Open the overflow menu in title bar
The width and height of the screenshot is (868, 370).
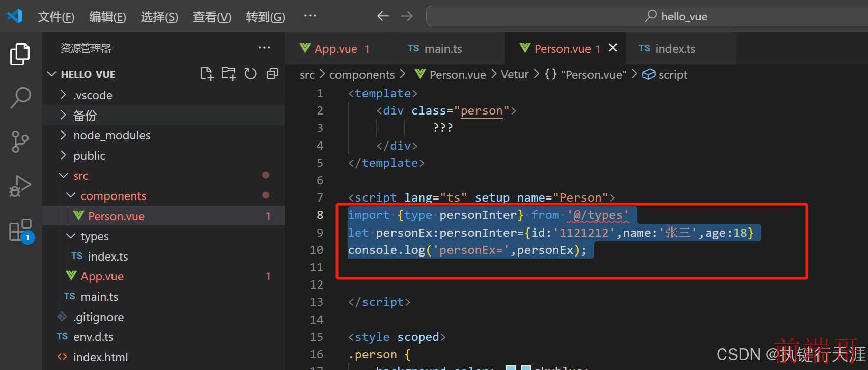pyautogui.click(x=310, y=16)
